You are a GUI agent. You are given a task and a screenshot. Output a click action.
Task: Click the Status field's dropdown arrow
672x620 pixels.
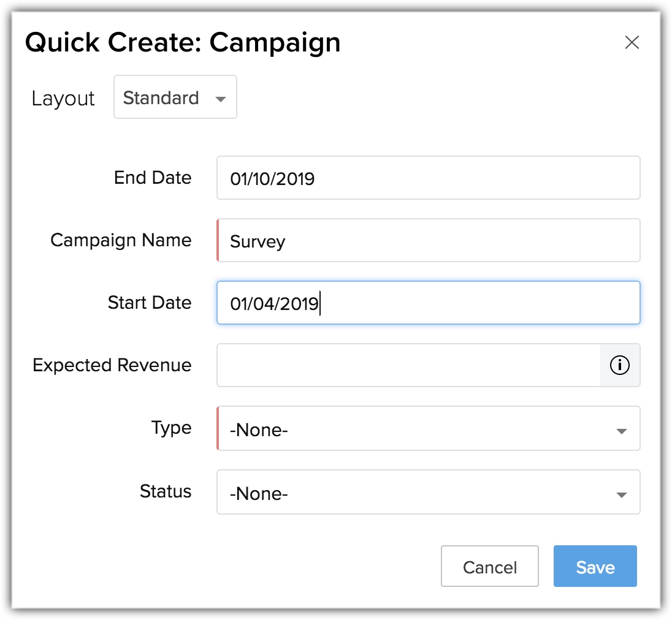(621, 494)
